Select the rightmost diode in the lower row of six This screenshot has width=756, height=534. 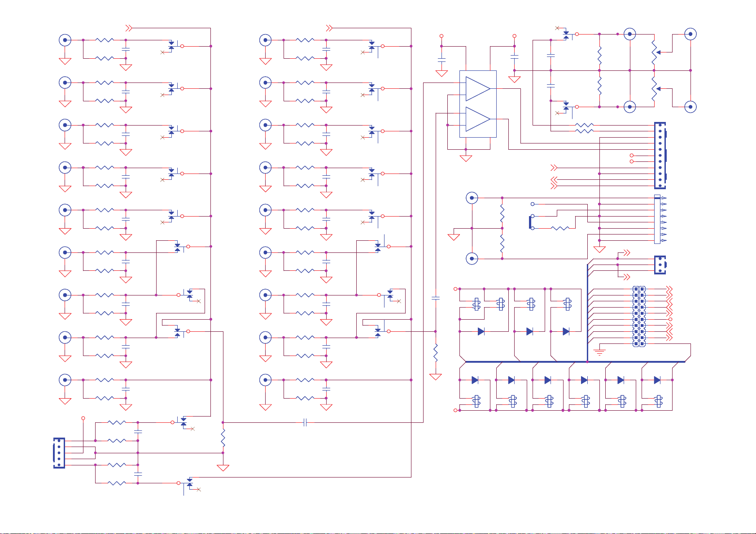point(657,380)
